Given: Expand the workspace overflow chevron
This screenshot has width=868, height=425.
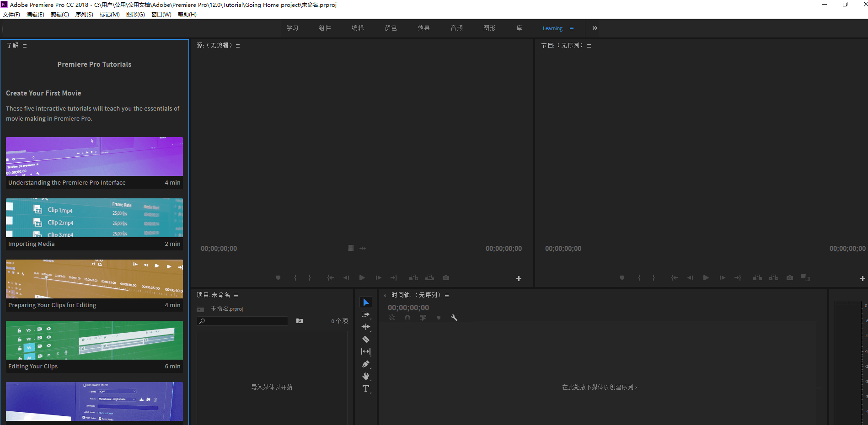Looking at the screenshot, I should (595, 28).
